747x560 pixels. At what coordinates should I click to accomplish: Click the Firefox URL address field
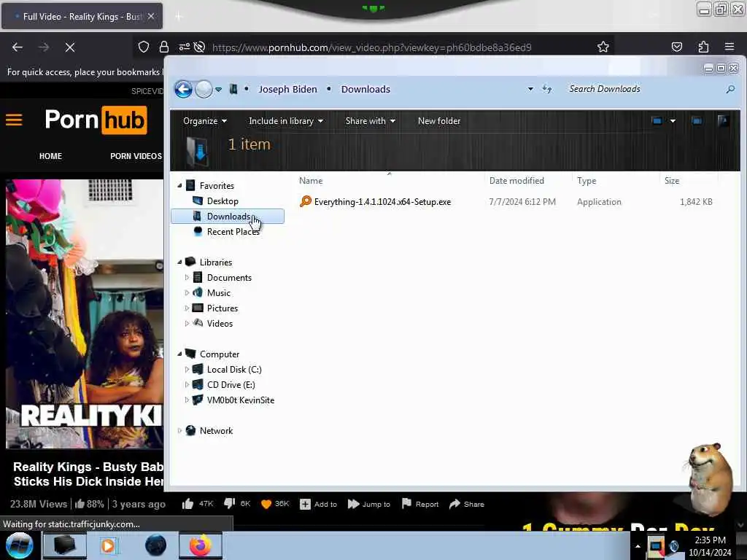371,47
